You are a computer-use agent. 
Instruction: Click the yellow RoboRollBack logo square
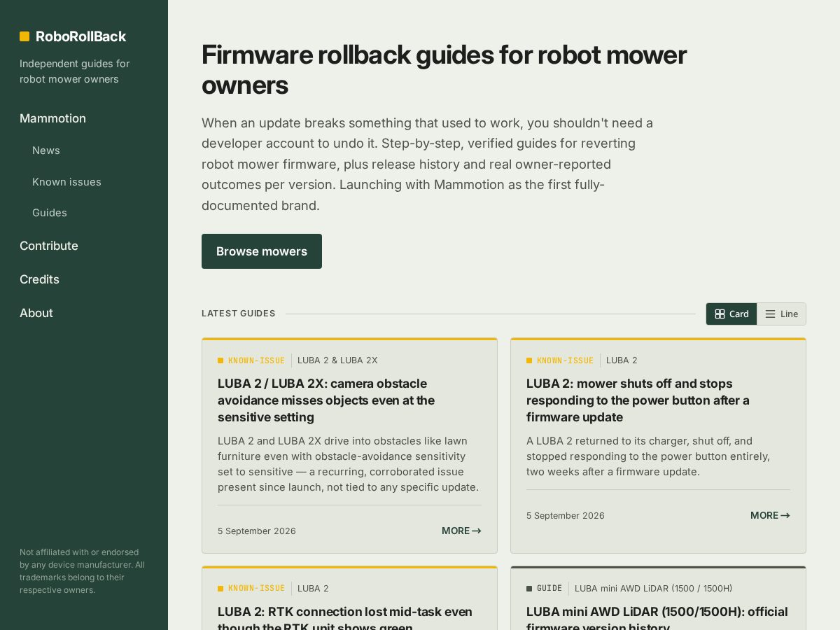24,36
